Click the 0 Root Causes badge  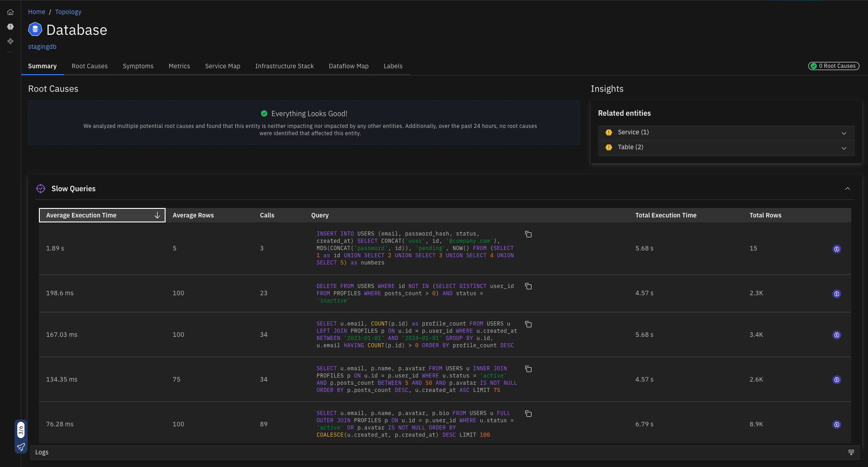(x=833, y=66)
